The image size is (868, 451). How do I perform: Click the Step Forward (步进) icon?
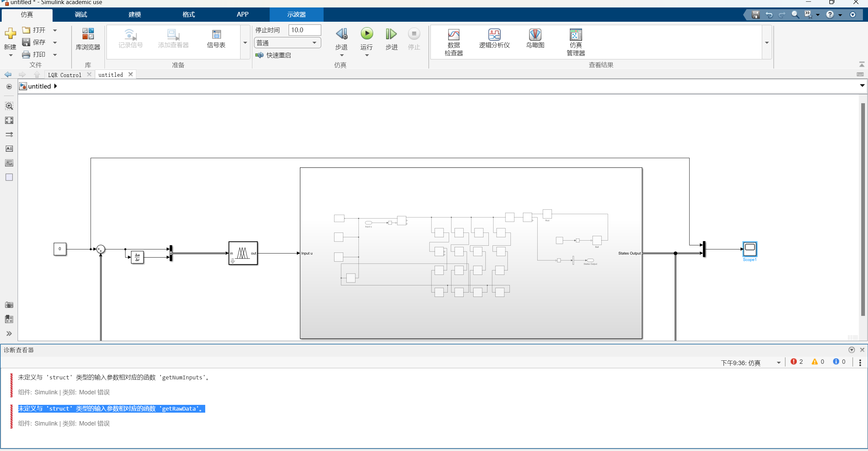[391, 34]
